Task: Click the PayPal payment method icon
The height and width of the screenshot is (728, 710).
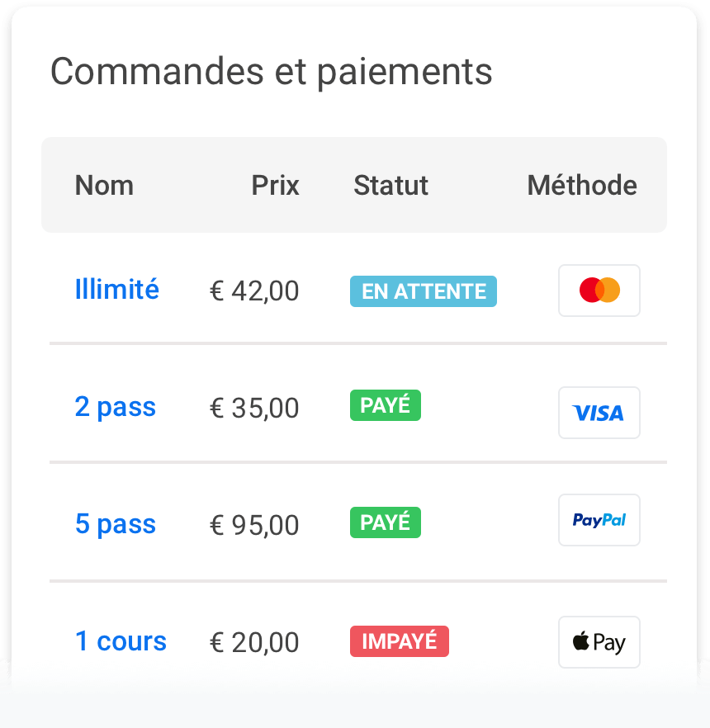Action: 599,520
